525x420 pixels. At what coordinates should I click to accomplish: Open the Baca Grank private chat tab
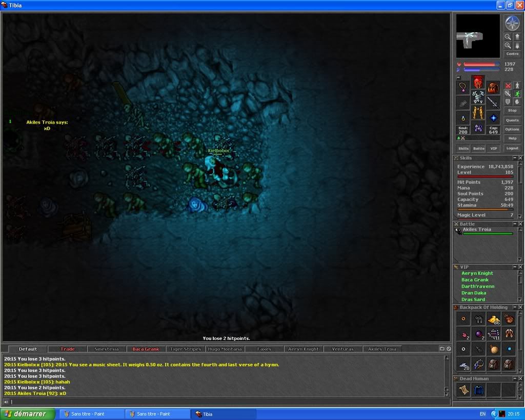point(146,349)
